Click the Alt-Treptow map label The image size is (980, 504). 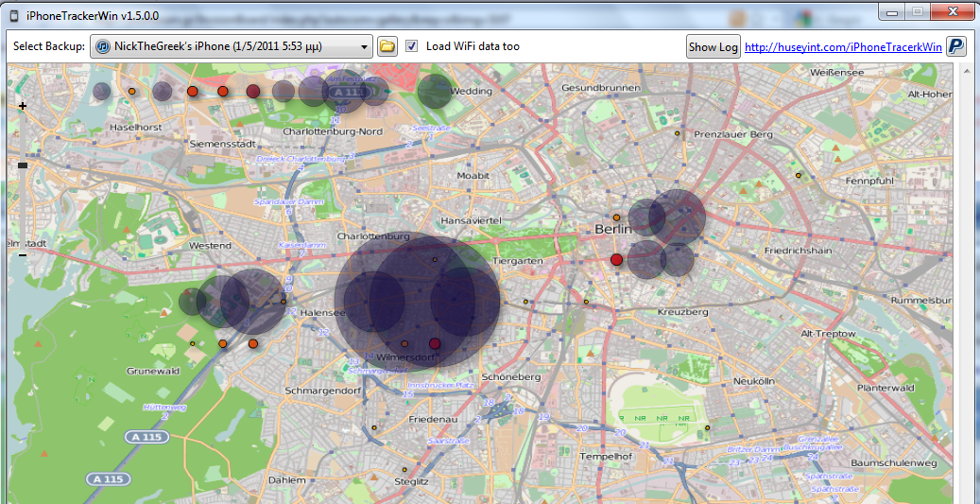[828, 334]
